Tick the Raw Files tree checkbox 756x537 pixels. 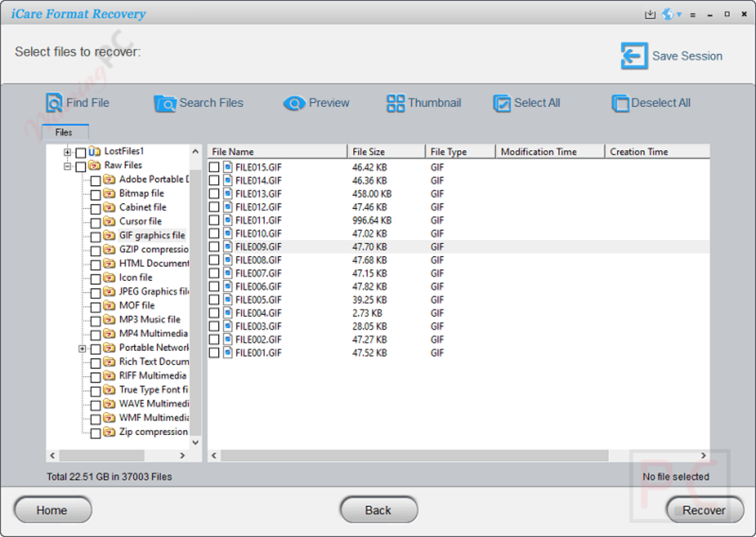click(x=81, y=167)
